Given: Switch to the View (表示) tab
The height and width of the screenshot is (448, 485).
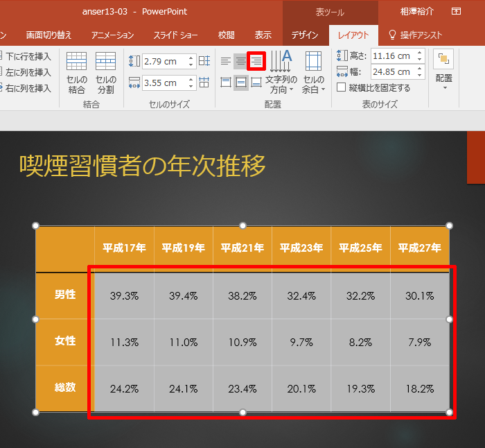Looking at the screenshot, I should [x=263, y=35].
